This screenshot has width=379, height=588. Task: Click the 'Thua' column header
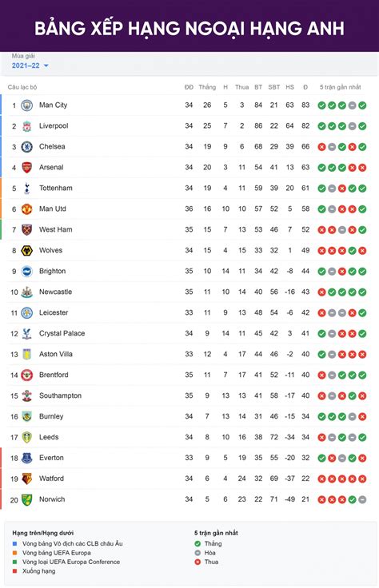tap(242, 87)
